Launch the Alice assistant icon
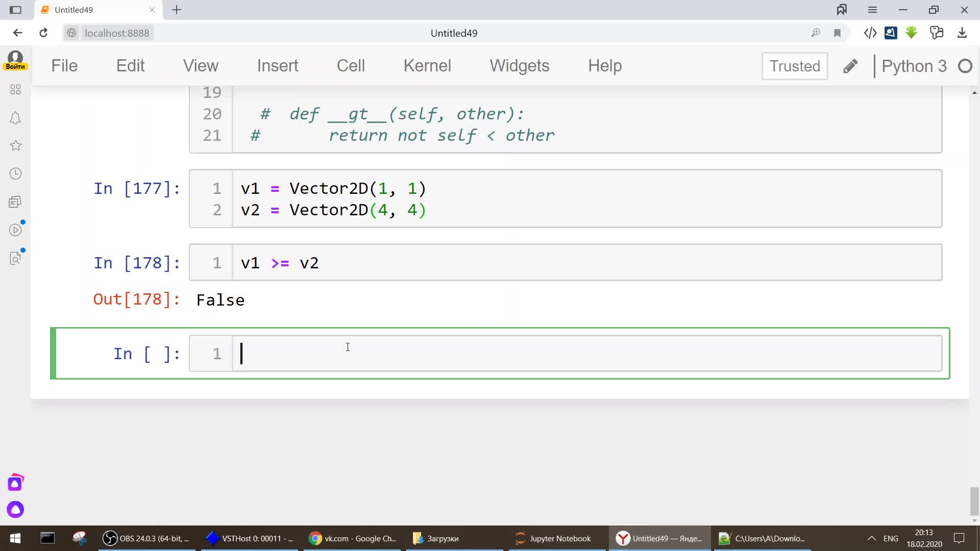 point(15,509)
